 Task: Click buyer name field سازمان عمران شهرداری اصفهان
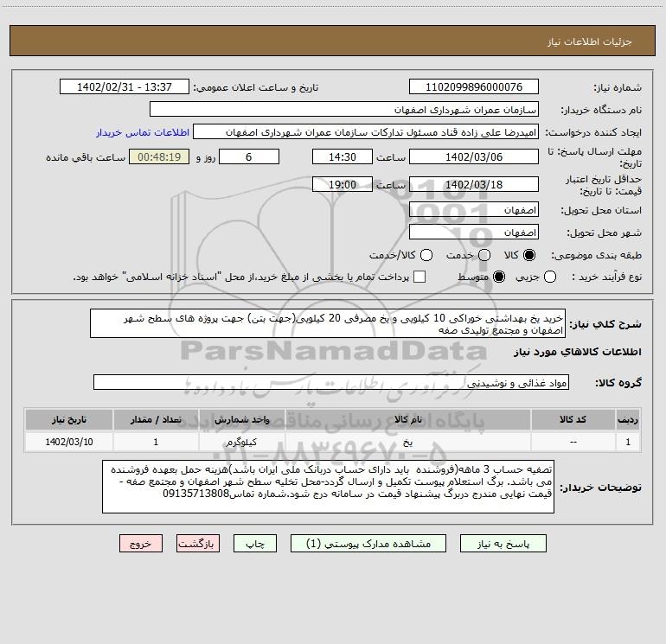point(344,109)
